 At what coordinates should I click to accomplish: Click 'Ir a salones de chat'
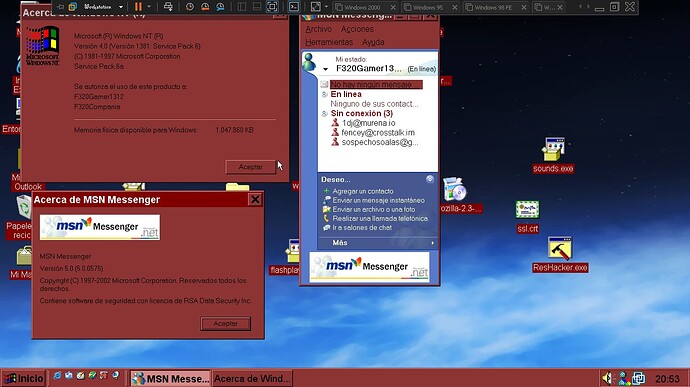tap(362, 228)
